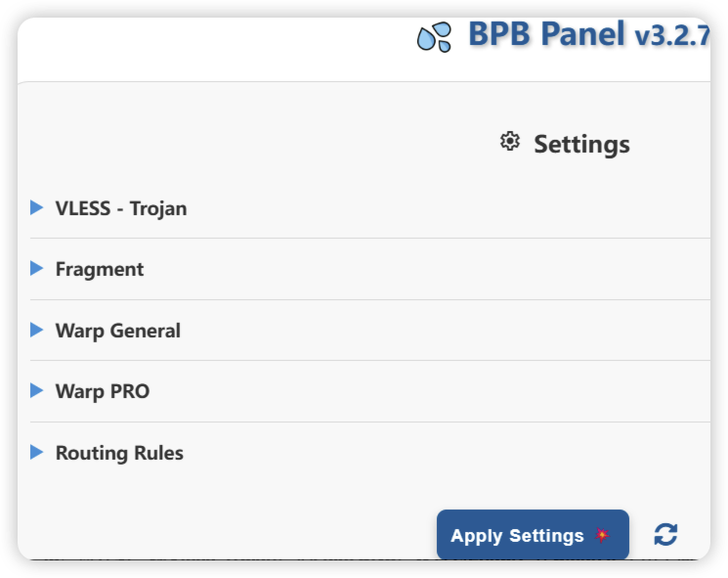Screen dimensions: 728x578
Task: Expand VLESS - Trojan using its triangle
Action: pyautogui.click(x=37, y=207)
